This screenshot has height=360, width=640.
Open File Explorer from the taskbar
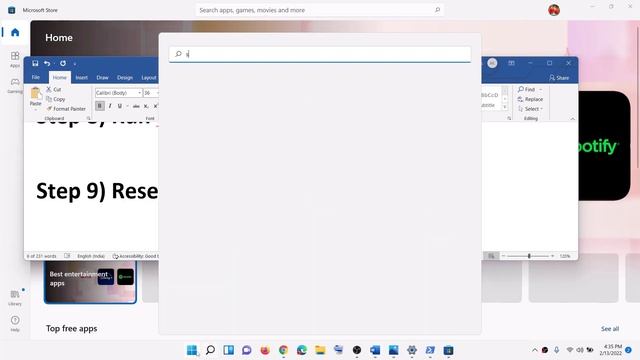[x=320, y=350]
